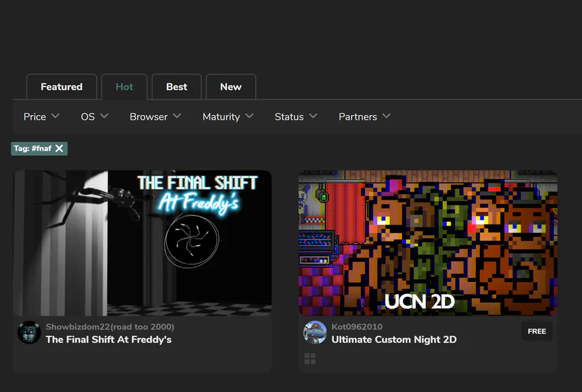Open the UCN 2D game thumbnail

coord(428,243)
